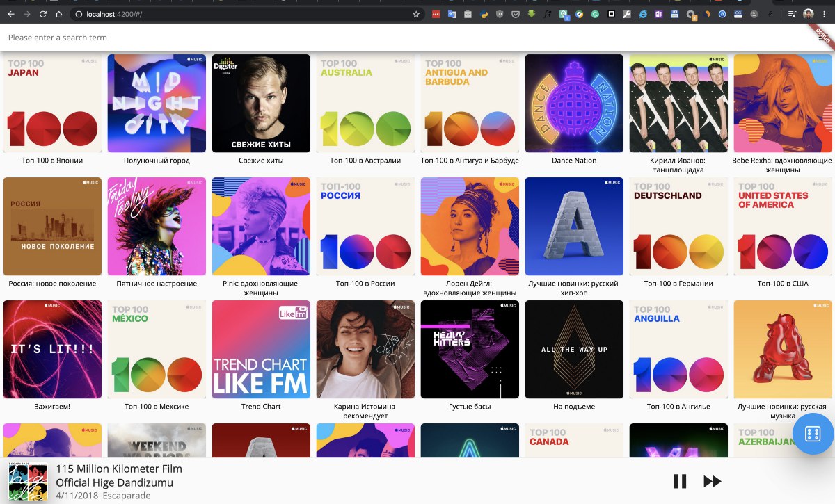Select the United States of America Top 100 cover
The image size is (835, 504).
tap(783, 226)
